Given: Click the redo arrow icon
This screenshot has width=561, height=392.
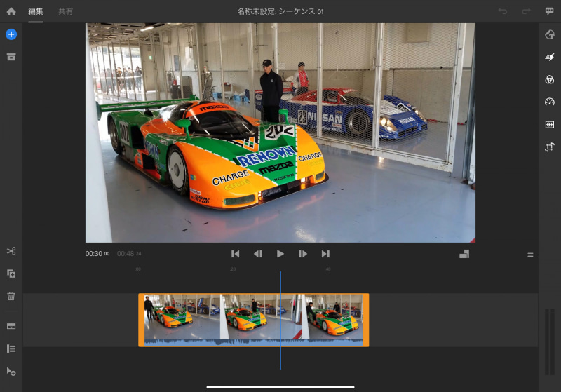Looking at the screenshot, I should 526,11.
